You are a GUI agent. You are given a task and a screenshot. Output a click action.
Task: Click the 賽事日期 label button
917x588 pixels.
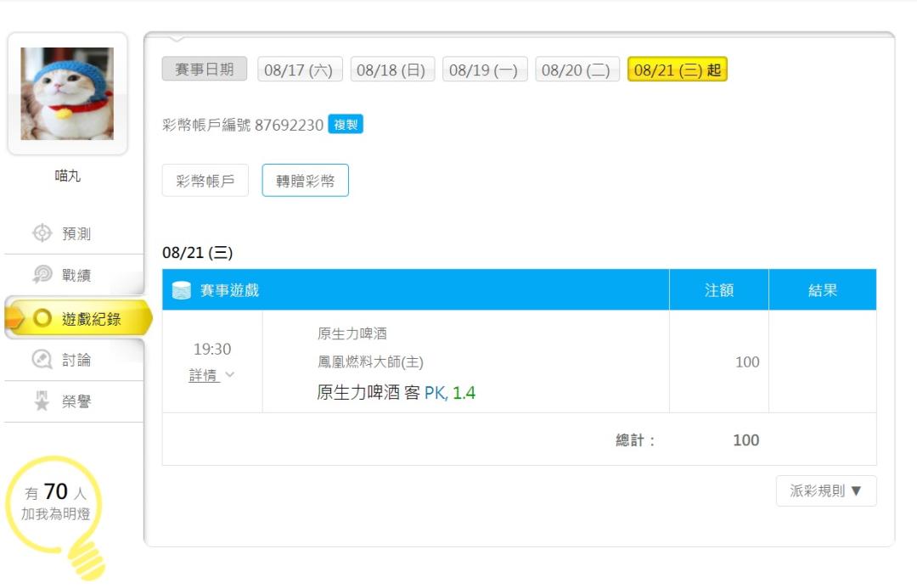click(x=204, y=69)
